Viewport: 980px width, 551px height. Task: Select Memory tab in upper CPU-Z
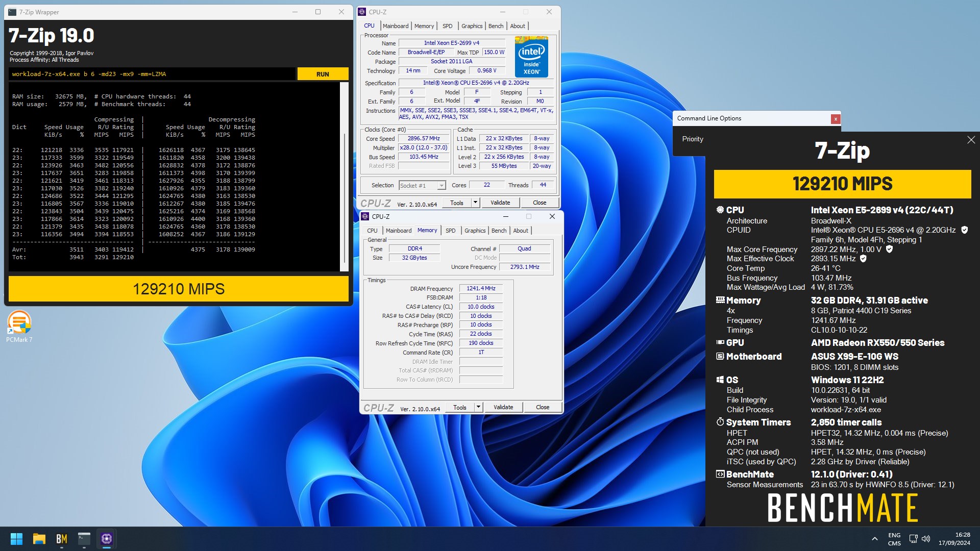[424, 26]
